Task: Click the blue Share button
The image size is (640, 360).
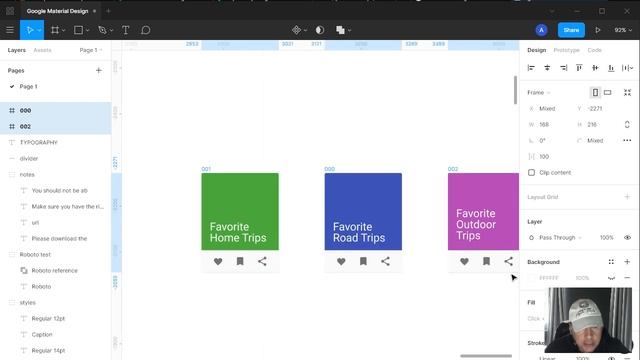Action: (x=571, y=30)
